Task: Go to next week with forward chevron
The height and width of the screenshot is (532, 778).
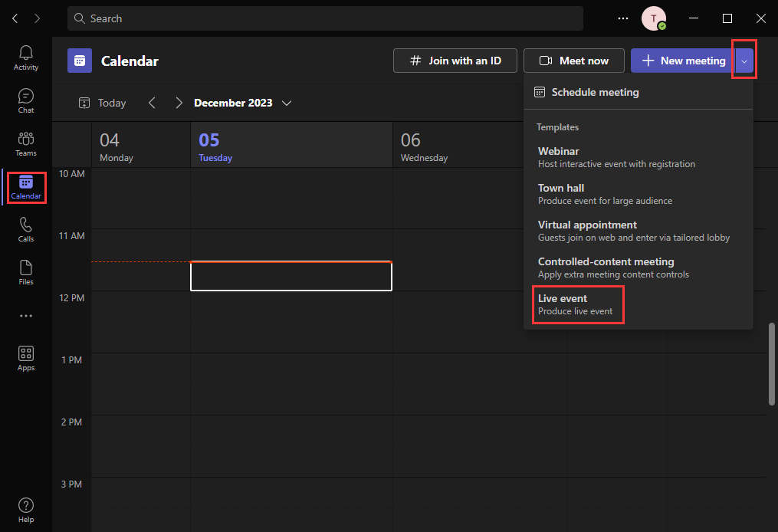Action: pos(178,103)
